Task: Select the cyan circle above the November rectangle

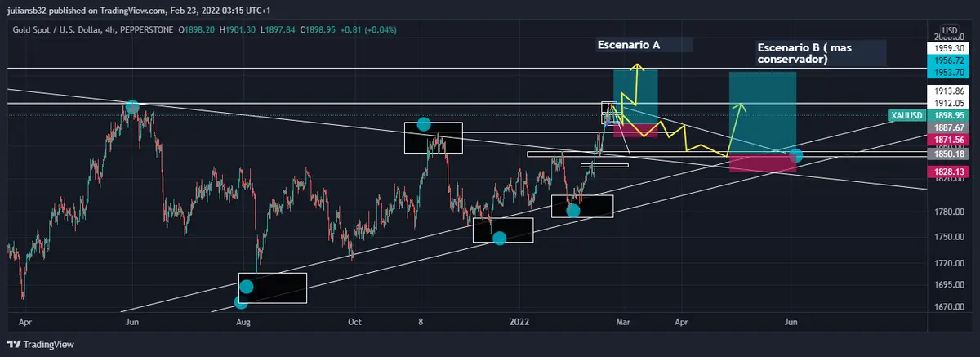Action: (423, 124)
